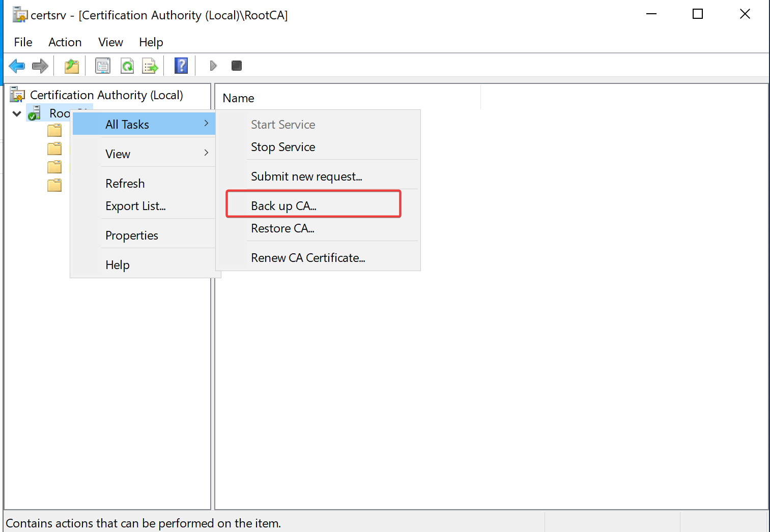The image size is (770, 532).
Task: Open Properties via the toolbar sheet icon
Action: click(x=103, y=66)
